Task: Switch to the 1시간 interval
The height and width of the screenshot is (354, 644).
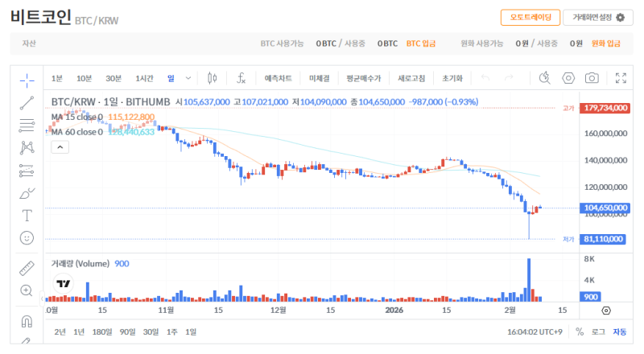Action: tap(145, 78)
